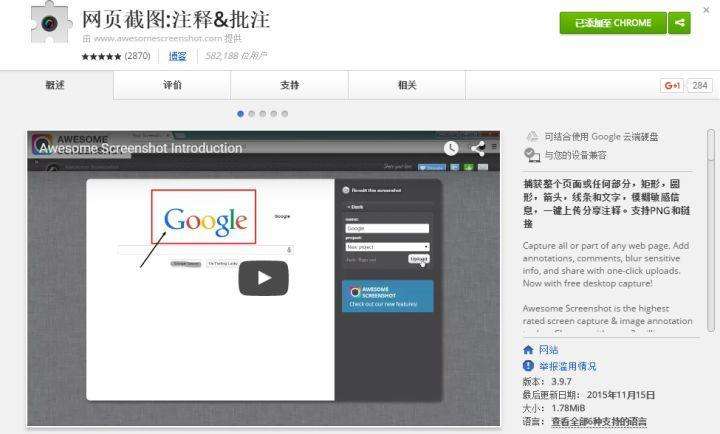Viewport: 720px width, 434px height.
Task: Select the third carousel dot
Action: pos(263,114)
